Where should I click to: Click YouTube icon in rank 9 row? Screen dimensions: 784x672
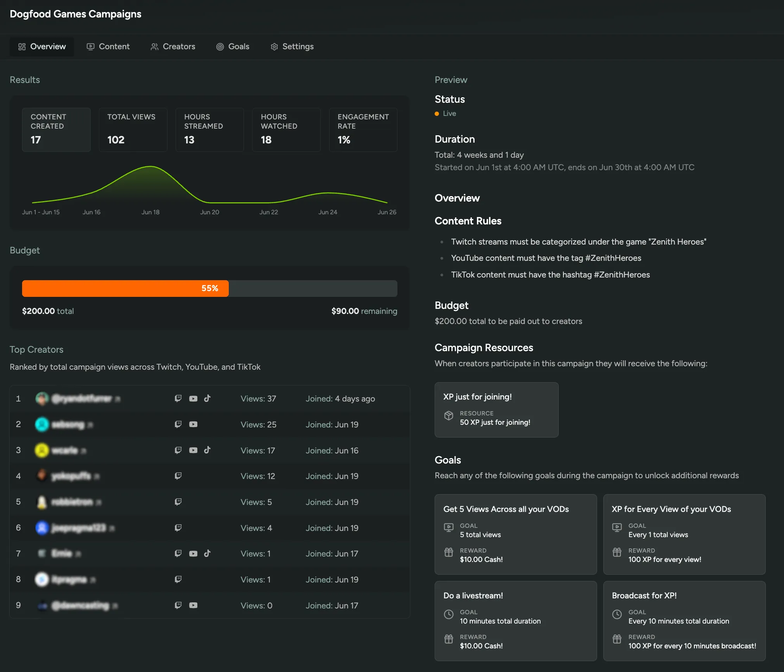[x=193, y=605]
